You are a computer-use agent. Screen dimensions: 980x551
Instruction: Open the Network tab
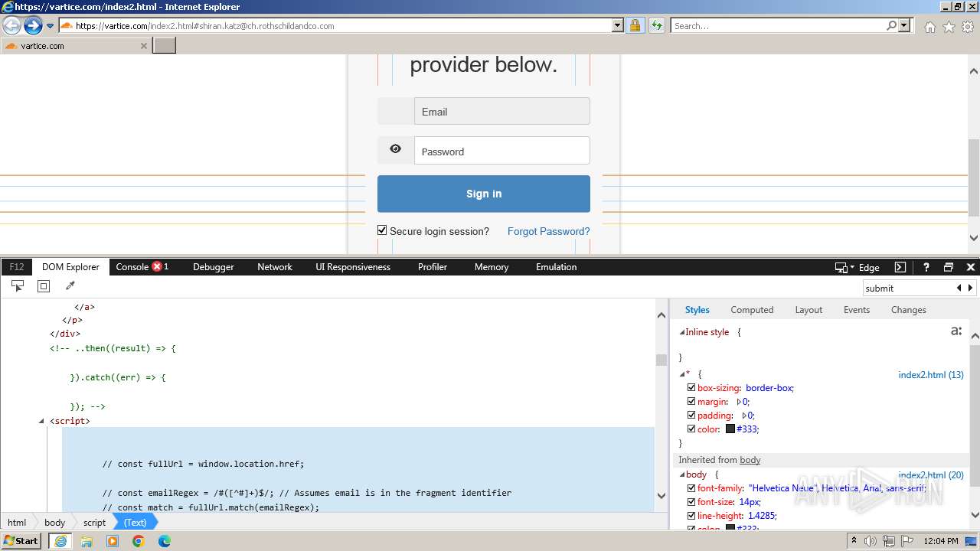[275, 267]
